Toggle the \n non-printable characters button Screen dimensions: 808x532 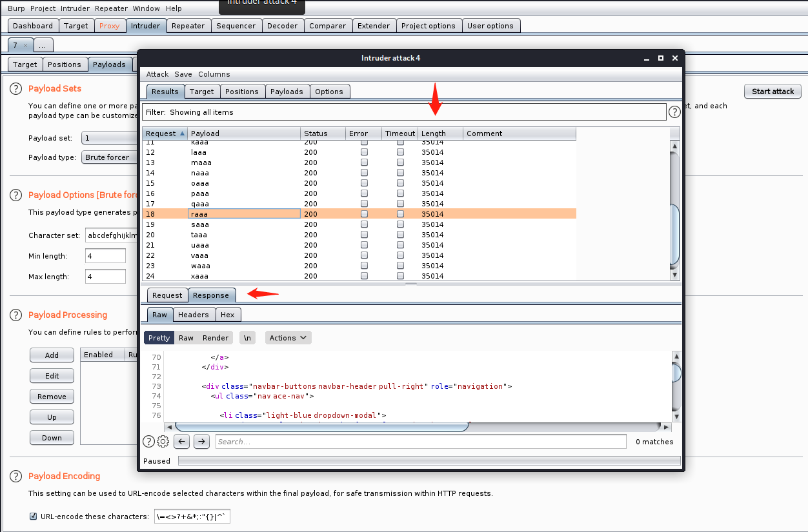coord(247,338)
